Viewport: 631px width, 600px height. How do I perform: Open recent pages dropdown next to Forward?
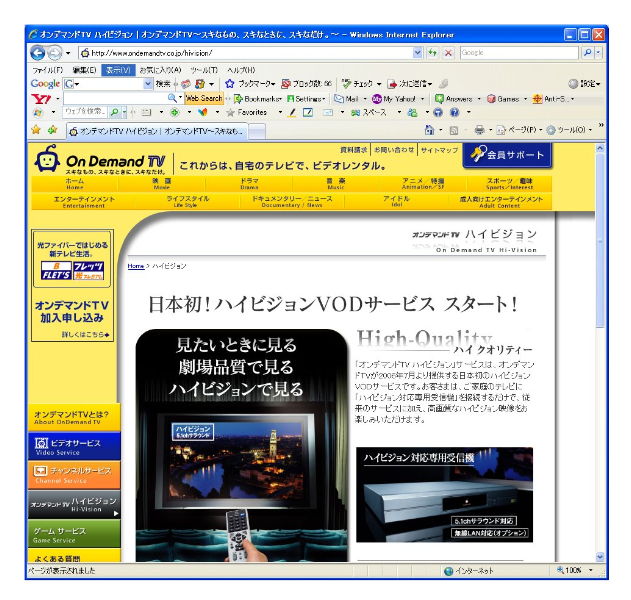coord(68,53)
